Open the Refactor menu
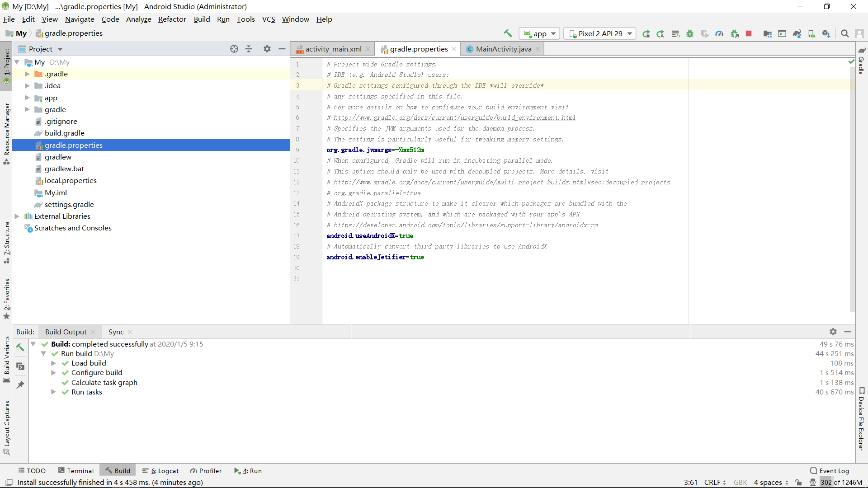 (x=172, y=19)
